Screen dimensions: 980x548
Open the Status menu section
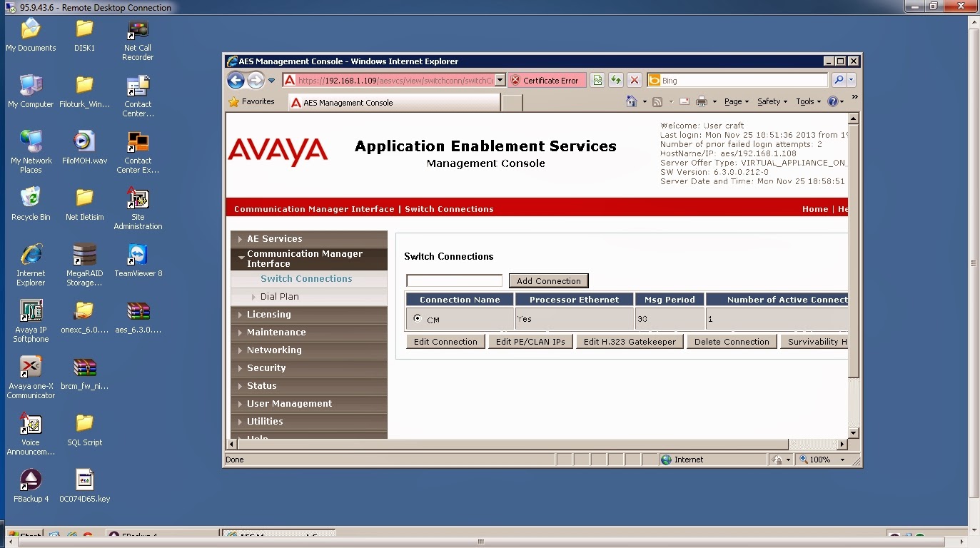click(308, 386)
